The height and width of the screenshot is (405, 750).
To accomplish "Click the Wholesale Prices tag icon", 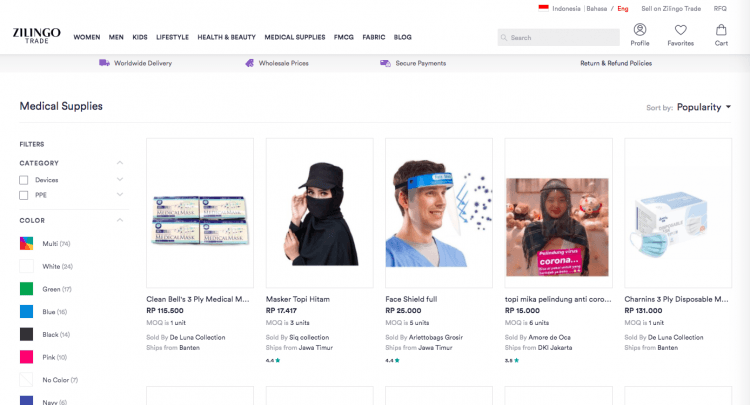I will click(250, 63).
